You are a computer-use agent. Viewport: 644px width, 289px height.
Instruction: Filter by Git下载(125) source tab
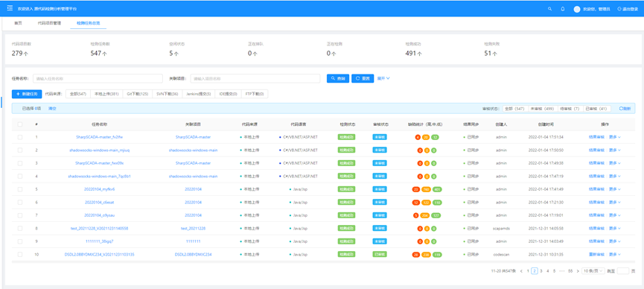tap(137, 94)
